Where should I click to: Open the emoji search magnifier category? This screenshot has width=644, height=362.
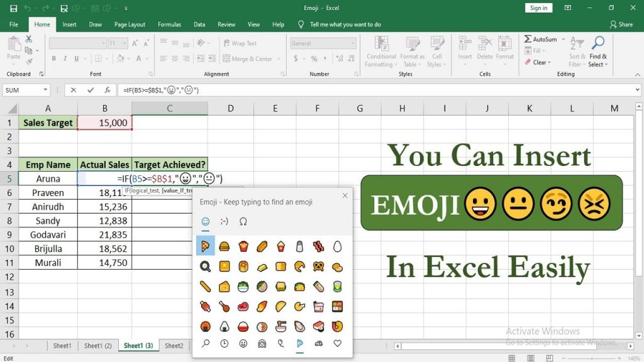[205, 343]
